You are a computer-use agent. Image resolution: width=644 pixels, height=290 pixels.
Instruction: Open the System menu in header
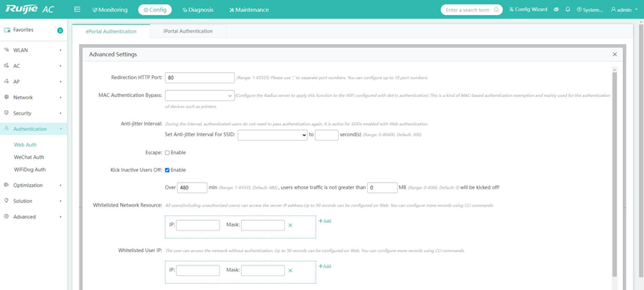590,10
